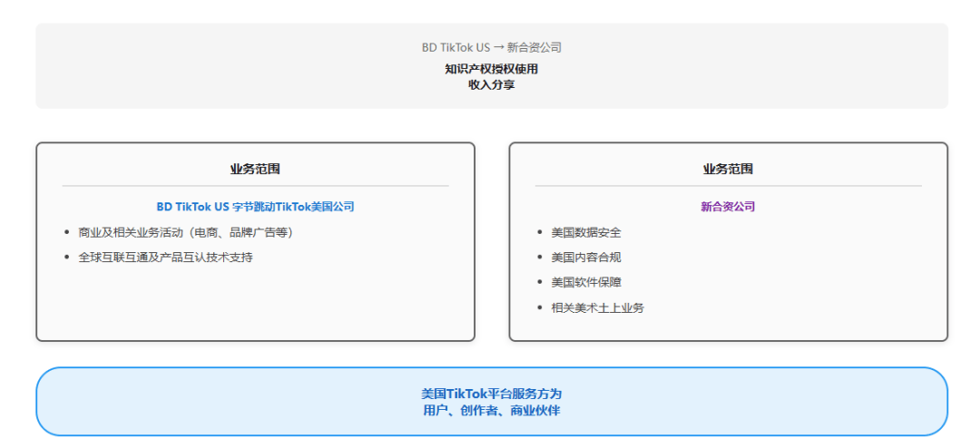The image size is (980, 448).
Task: Click the 美国内容合规 list item
Action: tap(585, 258)
